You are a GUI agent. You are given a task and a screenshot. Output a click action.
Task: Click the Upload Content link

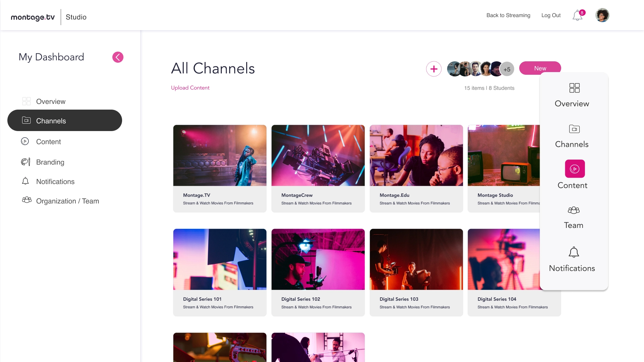point(190,88)
